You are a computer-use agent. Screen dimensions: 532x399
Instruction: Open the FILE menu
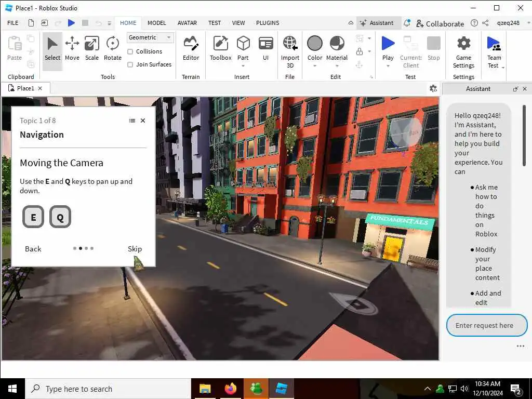[13, 23]
